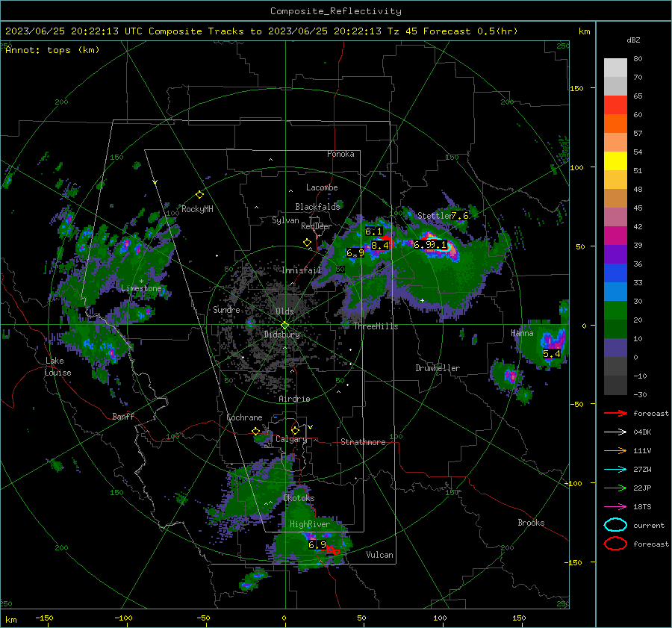
Task: Click the Lake Louise label
Action: click(x=57, y=367)
